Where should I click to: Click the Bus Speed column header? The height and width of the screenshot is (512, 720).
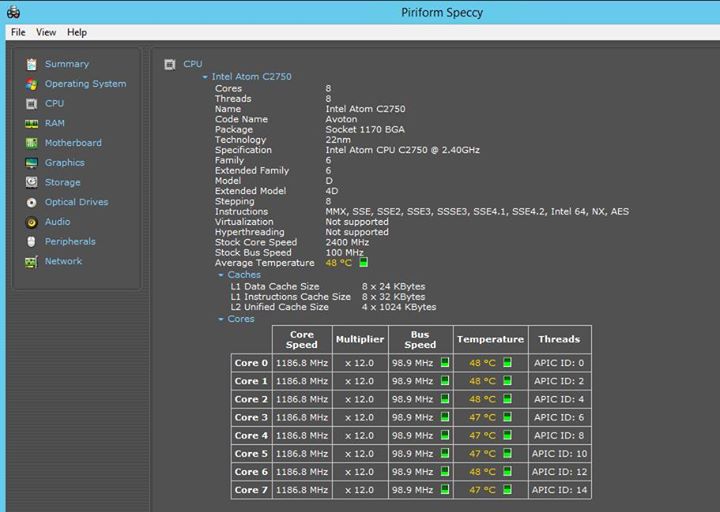pos(420,339)
